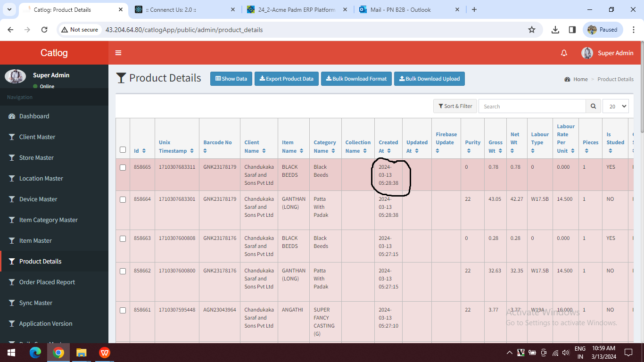Click the Not secure site info icon
644x362 pixels.
(x=79, y=30)
